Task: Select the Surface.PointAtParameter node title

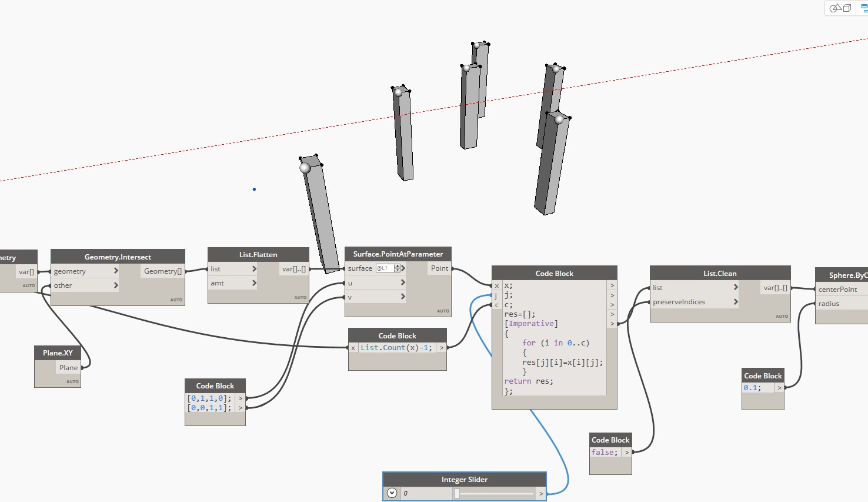Action: tap(398, 254)
